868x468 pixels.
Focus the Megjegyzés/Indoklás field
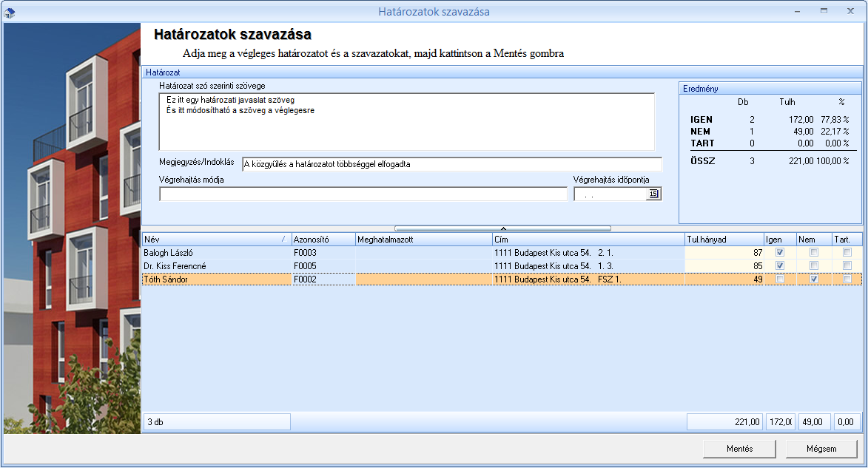tap(451, 164)
